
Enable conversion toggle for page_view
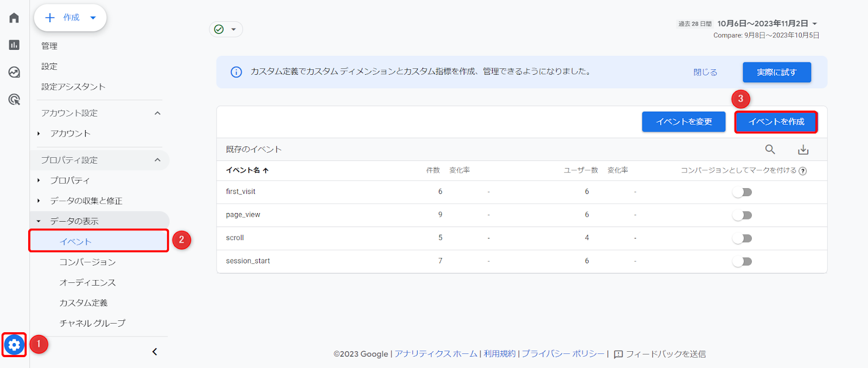click(x=742, y=215)
